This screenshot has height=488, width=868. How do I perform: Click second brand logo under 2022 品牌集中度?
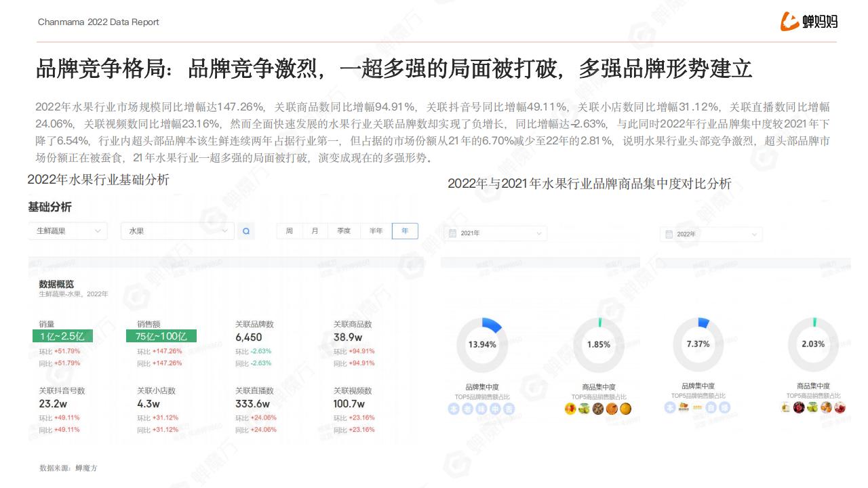coord(684,407)
